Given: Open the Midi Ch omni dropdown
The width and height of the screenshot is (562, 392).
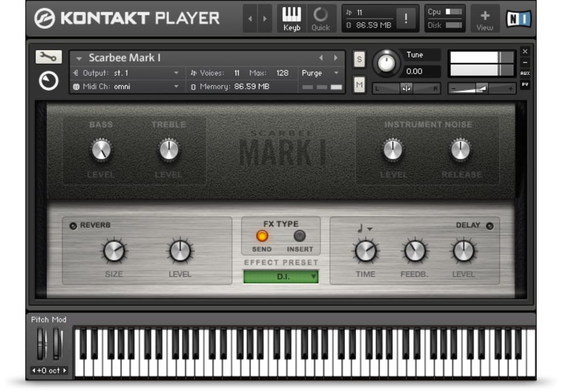Looking at the screenshot, I should (146, 87).
